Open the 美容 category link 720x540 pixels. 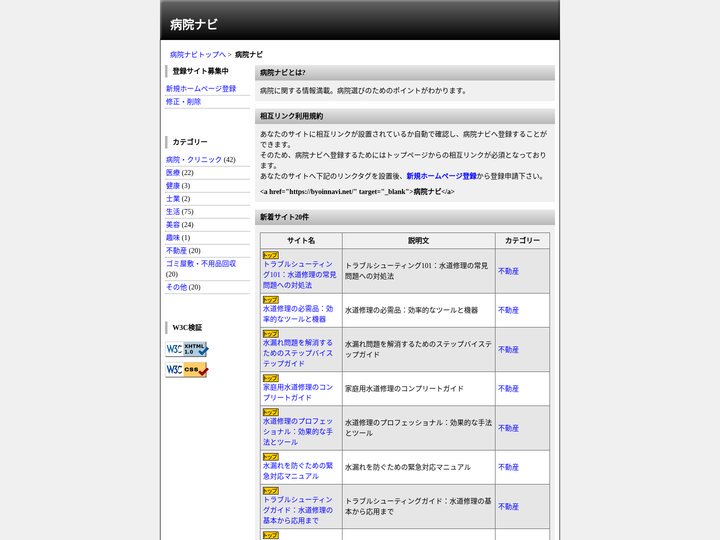(173, 225)
